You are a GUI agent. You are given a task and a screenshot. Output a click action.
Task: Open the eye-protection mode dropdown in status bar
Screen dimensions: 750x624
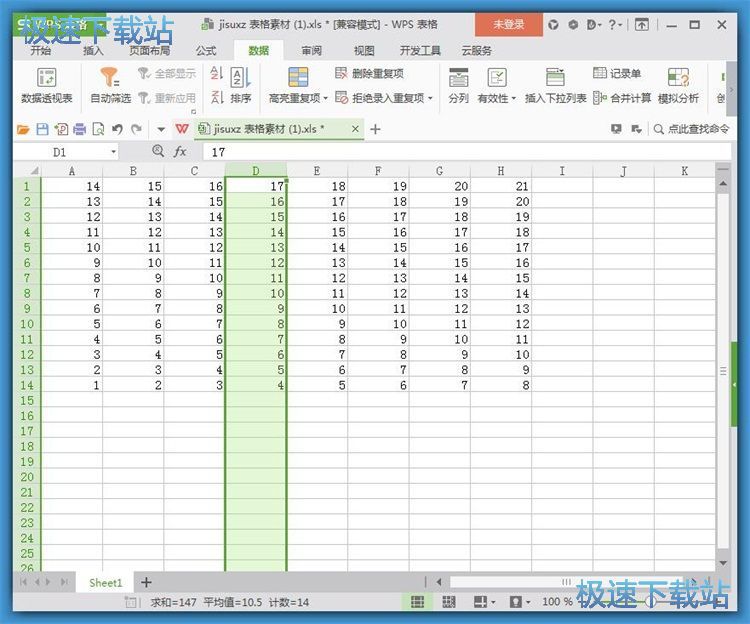528,602
